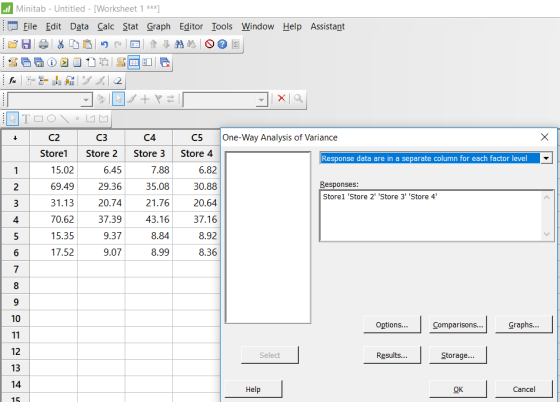Select the Ellipse drawing tool
The image size is (560, 402).
[x=51, y=119]
